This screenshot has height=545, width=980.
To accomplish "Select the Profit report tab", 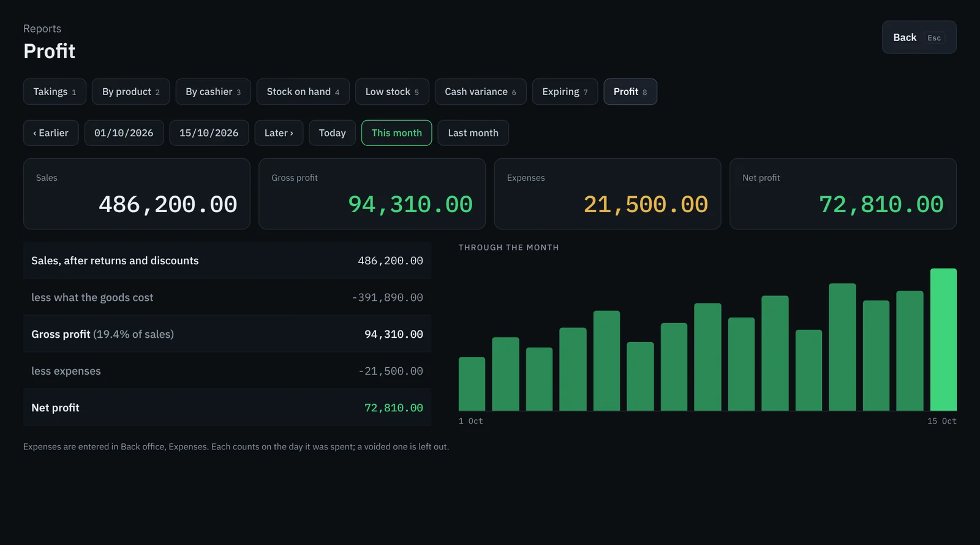I will (630, 92).
